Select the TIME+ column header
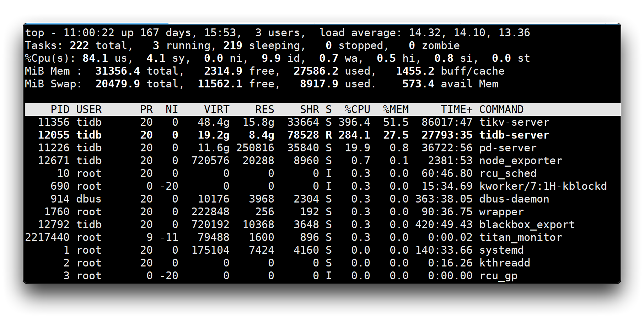 pos(457,109)
